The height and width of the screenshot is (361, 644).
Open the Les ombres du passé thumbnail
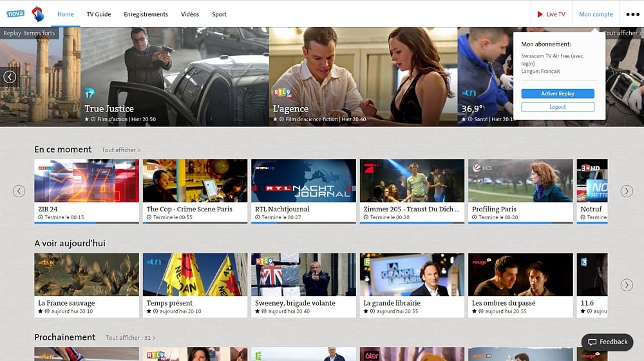(520, 275)
